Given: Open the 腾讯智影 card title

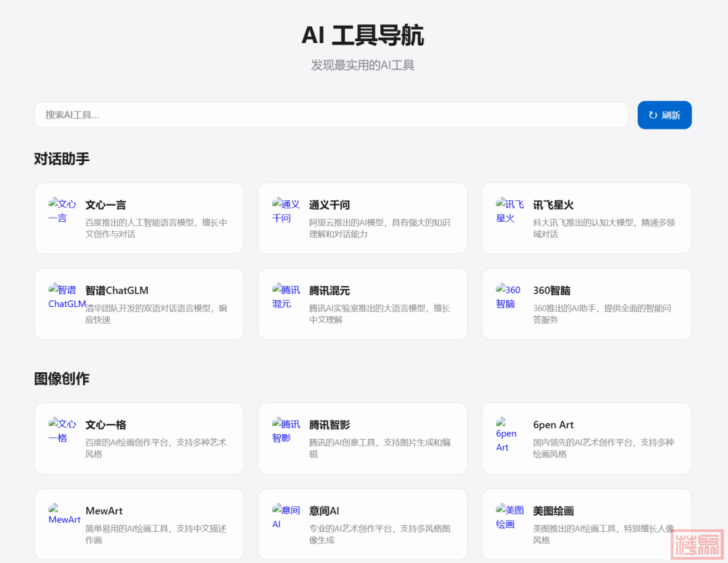Looking at the screenshot, I should pyautogui.click(x=329, y=425).
